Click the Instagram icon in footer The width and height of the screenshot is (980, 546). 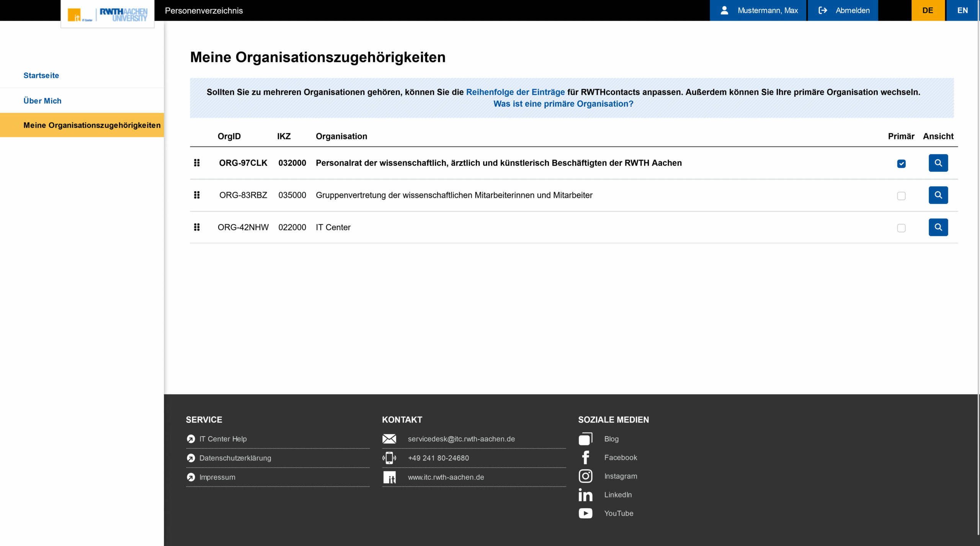(x=585, y=476)
